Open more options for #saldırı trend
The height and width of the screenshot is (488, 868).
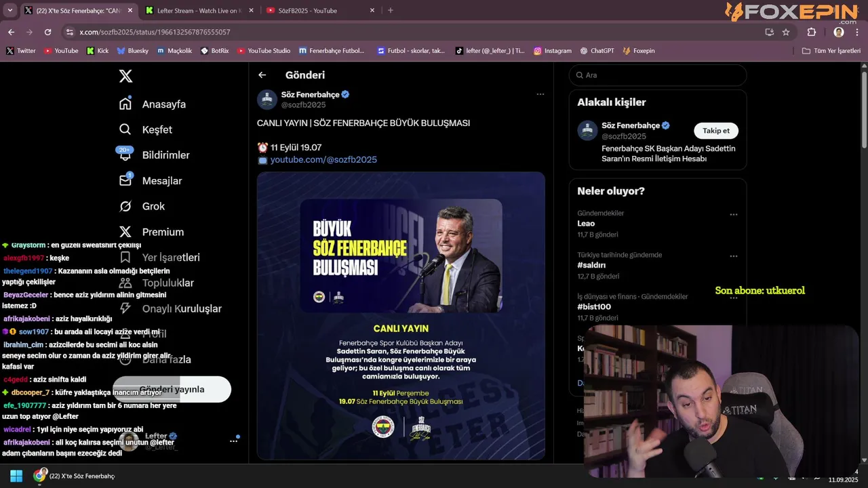(734, 256)
